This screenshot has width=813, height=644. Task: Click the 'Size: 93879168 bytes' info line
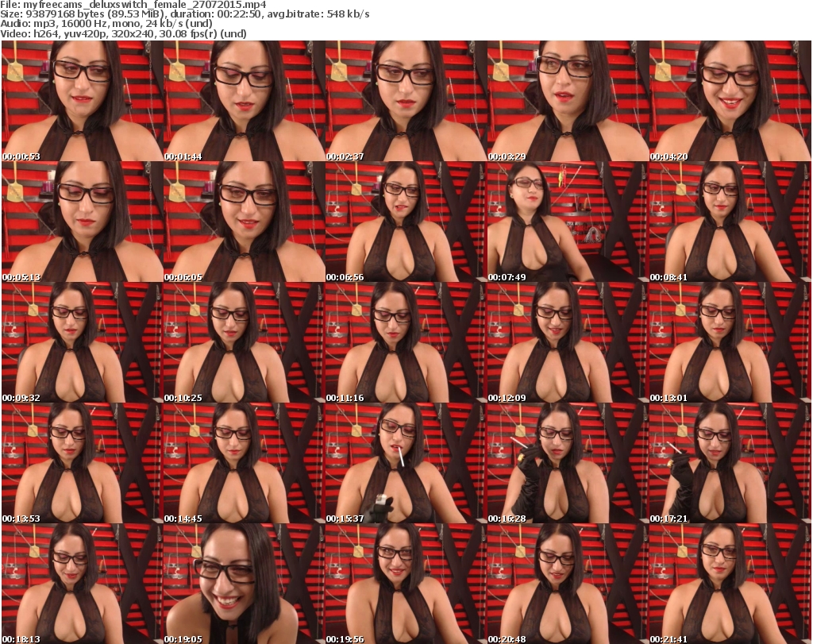click(184, 14)
